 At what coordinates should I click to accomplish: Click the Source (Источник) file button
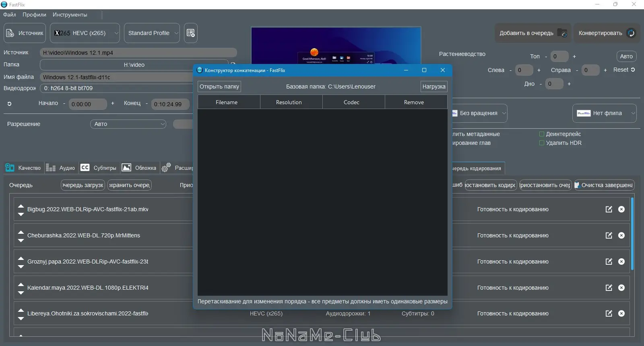click(25, 33)
